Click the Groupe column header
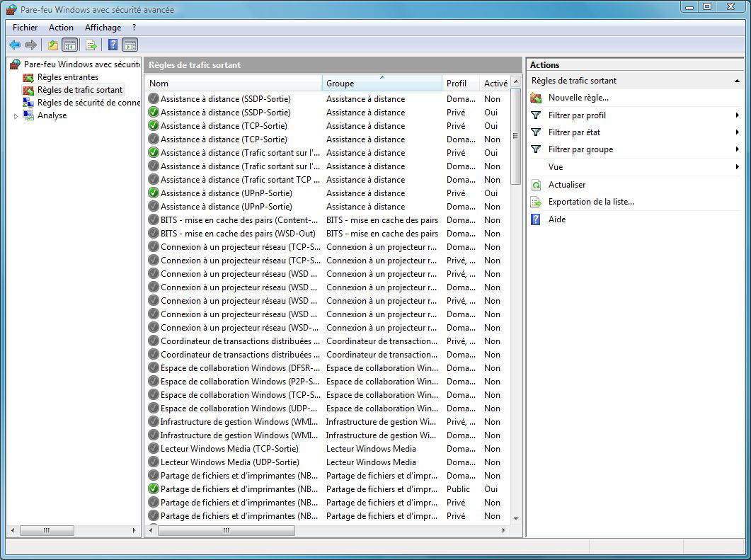This screenshot has height=560, width=751. point(382,84)
